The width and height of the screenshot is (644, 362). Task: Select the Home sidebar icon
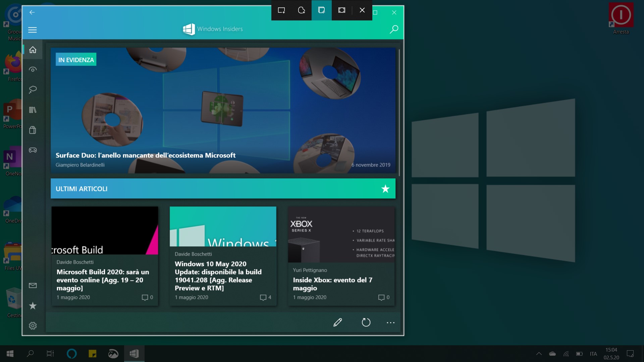click(33, 50)
